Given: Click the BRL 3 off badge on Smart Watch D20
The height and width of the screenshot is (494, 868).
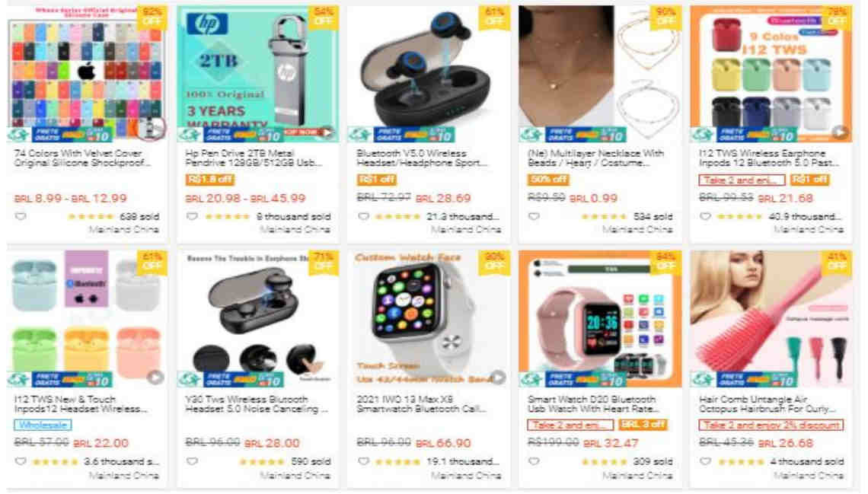Looking at the screenshot, I should (x=642, y=425).
